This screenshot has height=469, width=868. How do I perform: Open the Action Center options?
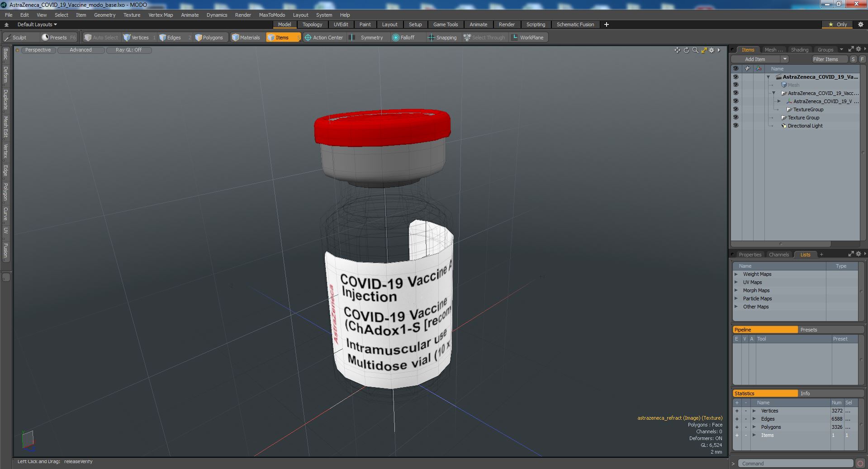pos(324,38)
